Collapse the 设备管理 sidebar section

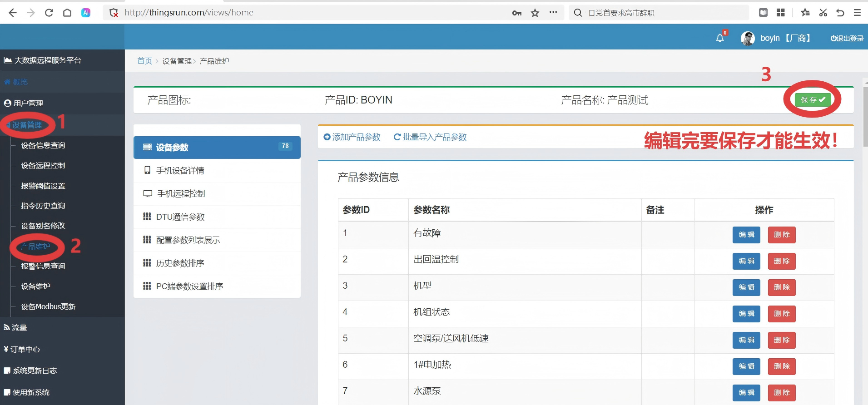[x=27, y=125]
